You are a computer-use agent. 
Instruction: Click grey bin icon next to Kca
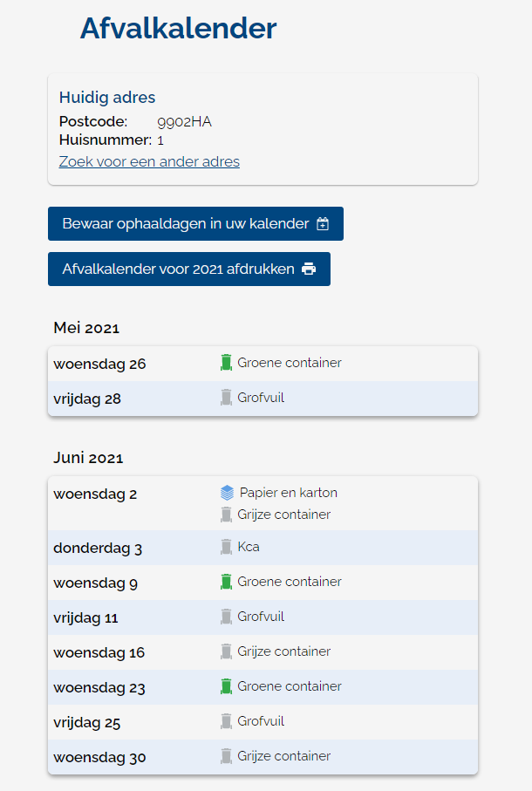click(x=227, y=547)
